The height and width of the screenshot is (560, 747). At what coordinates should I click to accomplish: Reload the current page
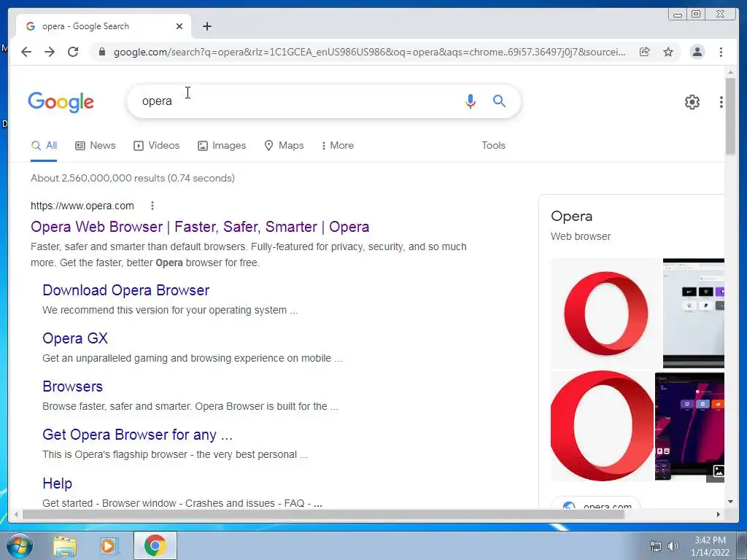tap(73, 52)
